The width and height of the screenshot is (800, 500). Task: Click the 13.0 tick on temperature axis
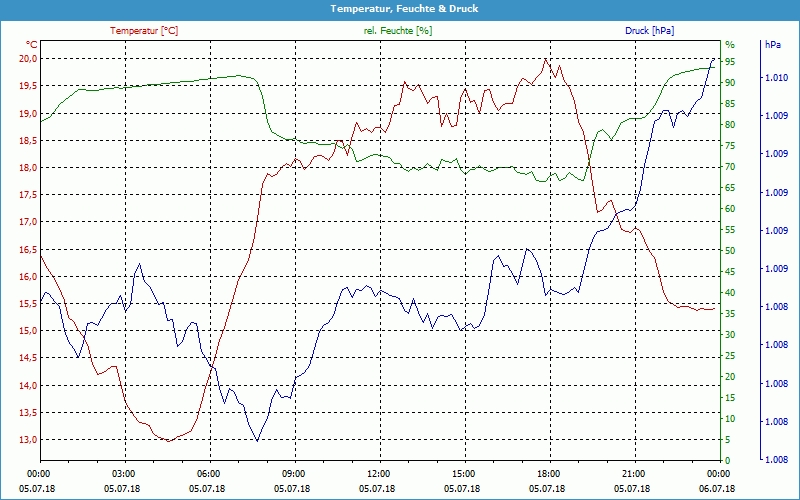coord(27,440)
